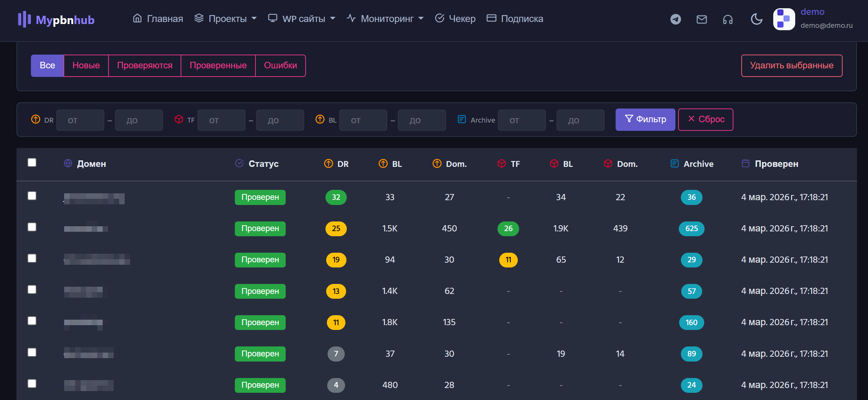Expand the Проекты dropdown menu
Image resolution: width=868 pixels, height=400 pixels.
point(226,19)
